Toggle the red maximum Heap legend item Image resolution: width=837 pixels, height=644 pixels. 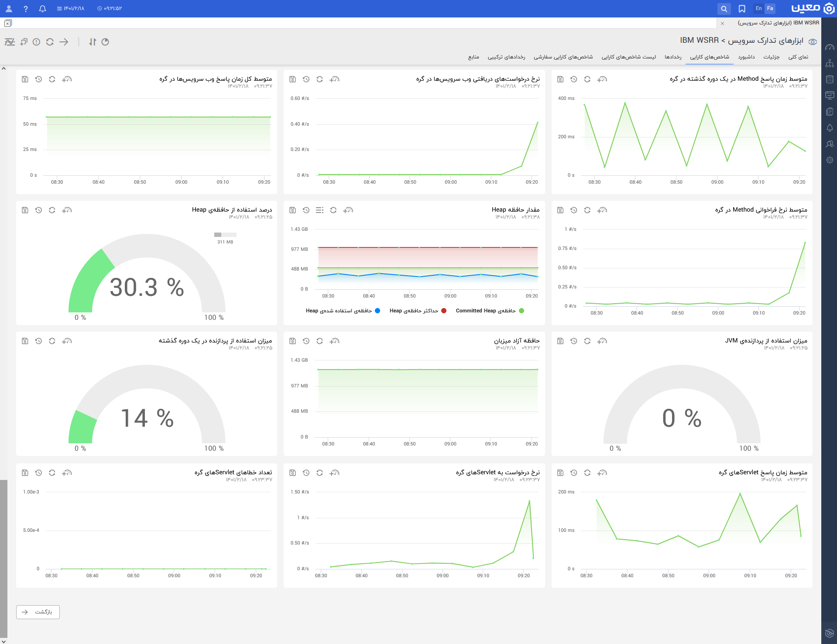click(418, 311)
